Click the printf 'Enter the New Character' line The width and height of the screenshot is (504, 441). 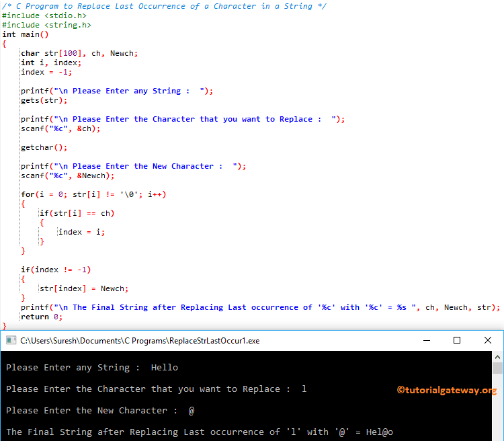pyautogui.click(x=133, y=166)
